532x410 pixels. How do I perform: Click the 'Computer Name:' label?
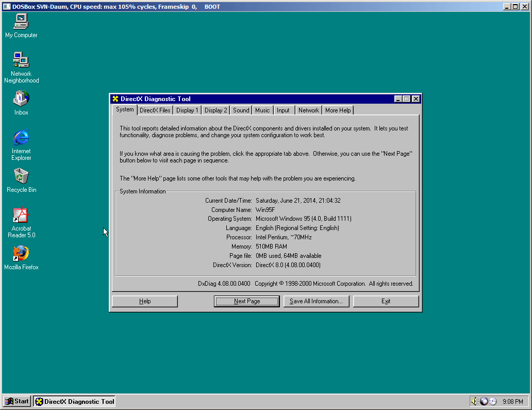coord(231,210)
